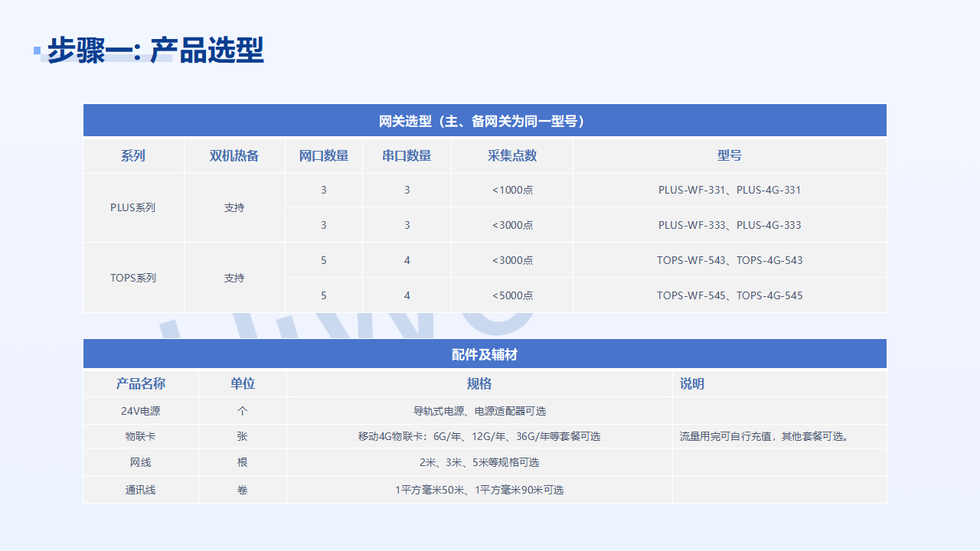
Task: Select the PLUS系列 cell
Action: (x=133, y=207)
